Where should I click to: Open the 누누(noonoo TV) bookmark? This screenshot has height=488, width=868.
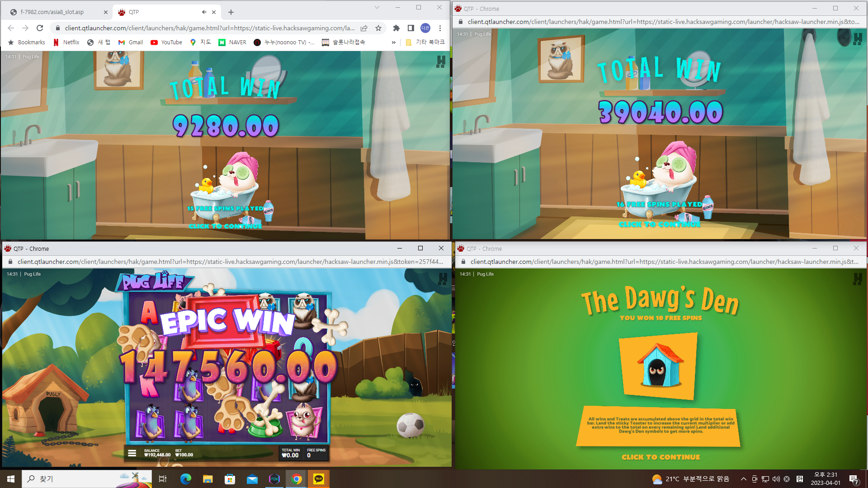[x=284, y=42]
